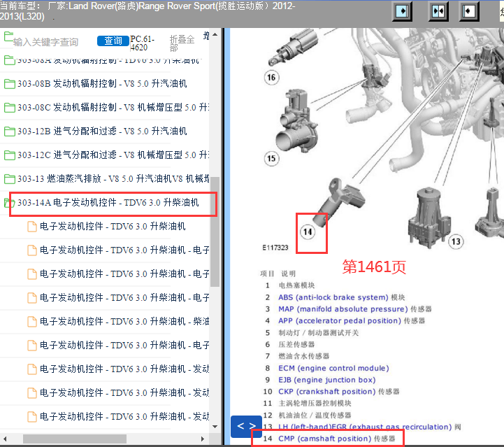
Task: Click folder icon of 303-13 row
Action: pos(9,179)
